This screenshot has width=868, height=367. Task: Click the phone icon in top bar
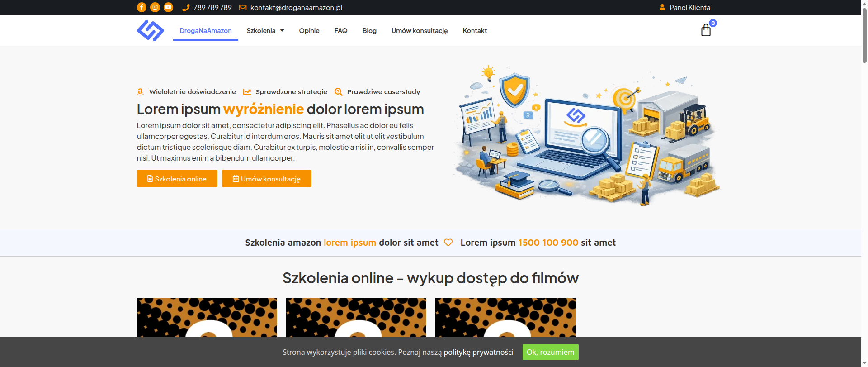click(x=185, y=8)
